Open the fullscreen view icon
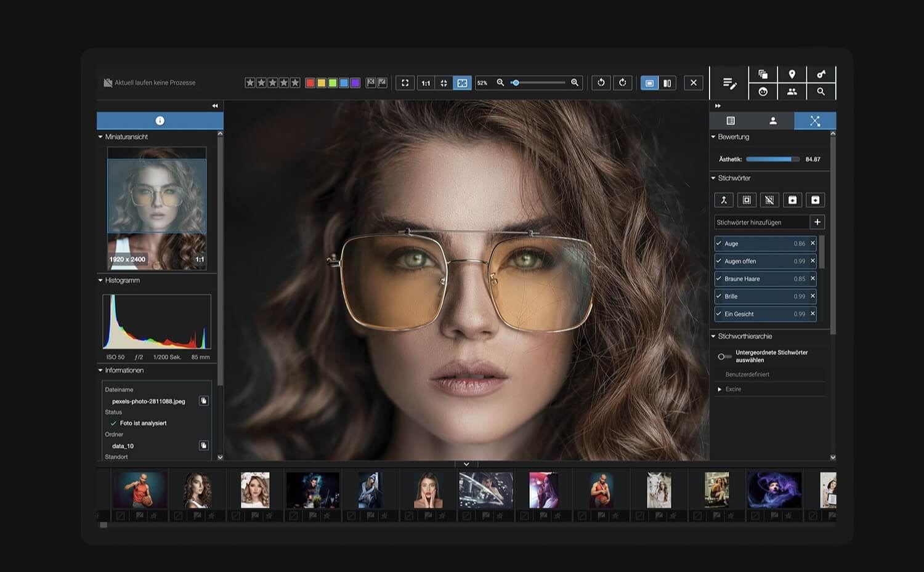 coord(405,83)
